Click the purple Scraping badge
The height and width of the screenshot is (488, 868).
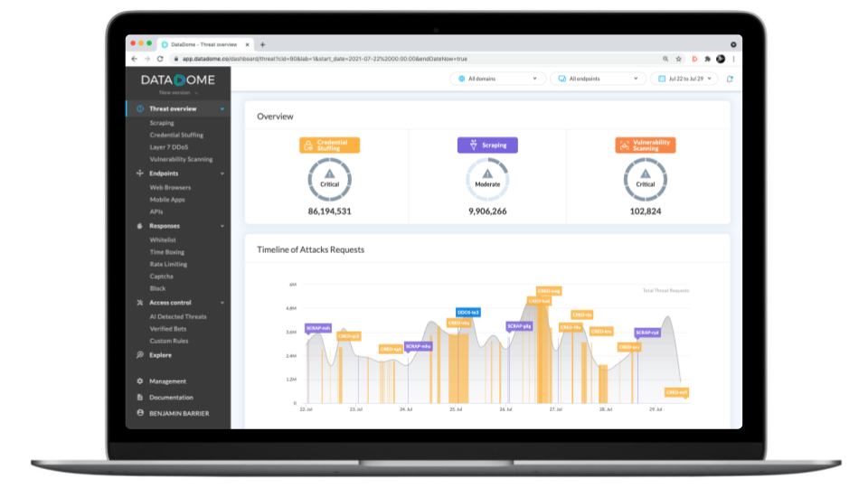tap(487, 145)
